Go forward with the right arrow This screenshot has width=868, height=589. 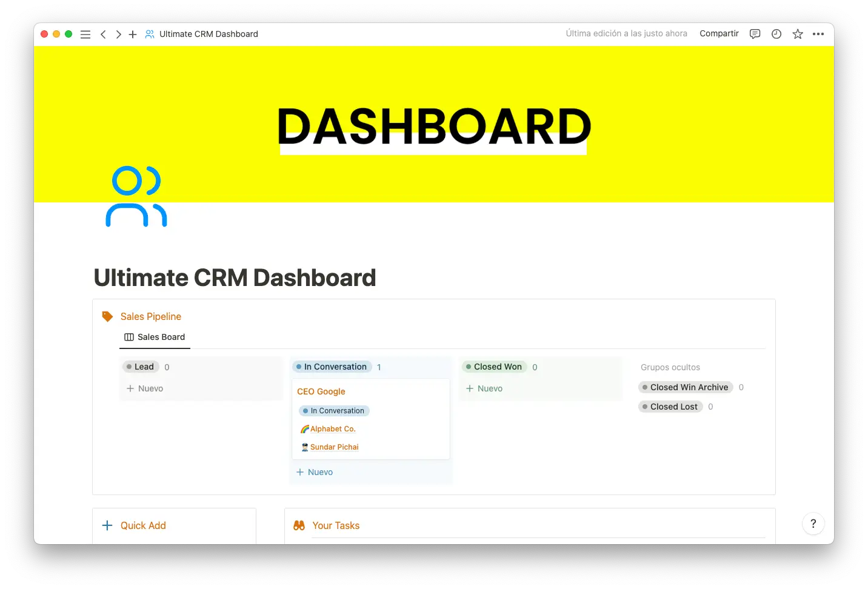point(118,35)
